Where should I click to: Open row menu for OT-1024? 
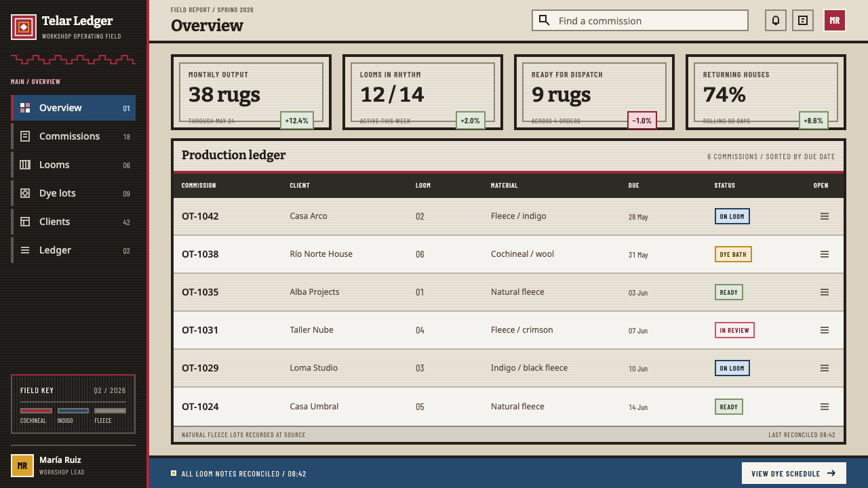825,407
